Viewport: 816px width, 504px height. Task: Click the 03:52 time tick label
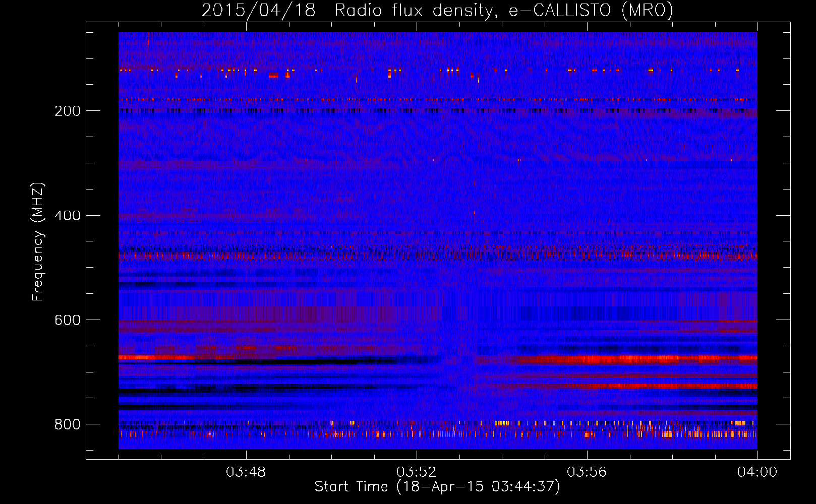(x=417, y=472)
